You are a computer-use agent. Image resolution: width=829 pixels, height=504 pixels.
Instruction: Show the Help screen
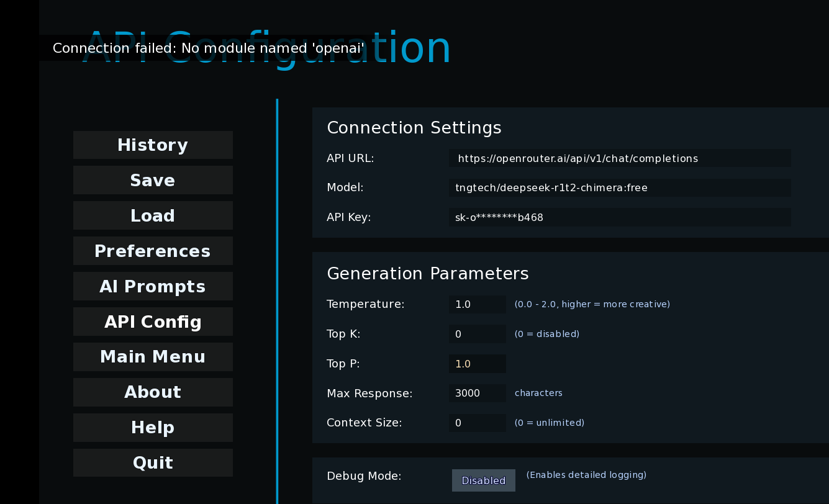153,428
